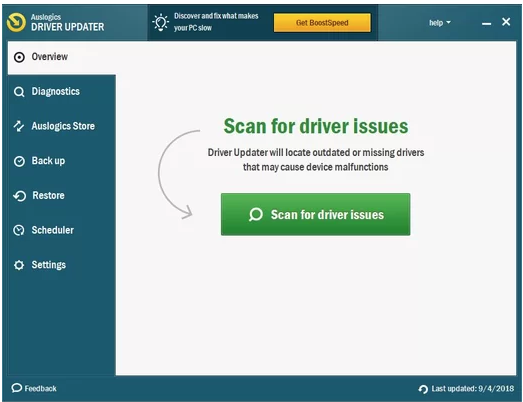Close the Driver Updater window

(x=506, y=22)
